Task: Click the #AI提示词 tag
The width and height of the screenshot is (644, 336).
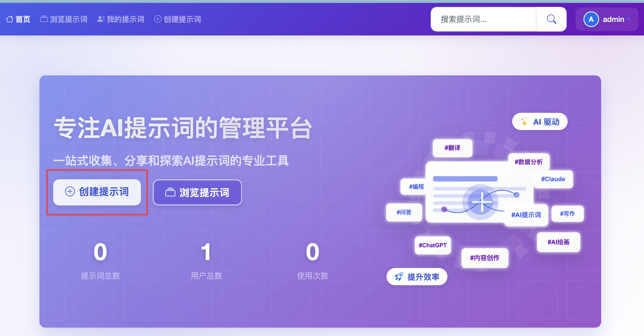Action: [526, 215]
